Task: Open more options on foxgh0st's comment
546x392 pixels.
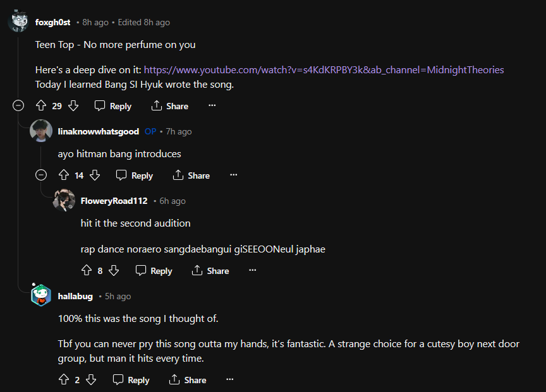Action: pyautogui.click(x=212, y=106)
